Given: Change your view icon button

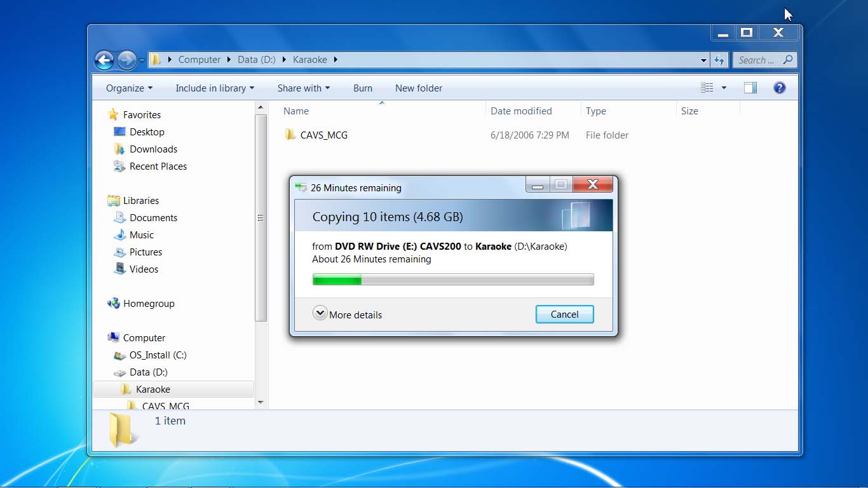Looking at the screenshot, I should pos(707,88).
